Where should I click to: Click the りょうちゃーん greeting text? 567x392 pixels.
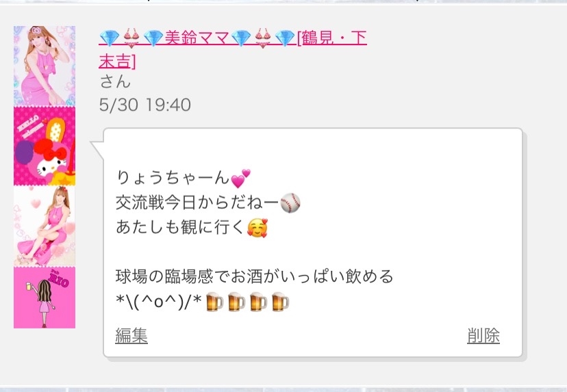pos(173,178)
